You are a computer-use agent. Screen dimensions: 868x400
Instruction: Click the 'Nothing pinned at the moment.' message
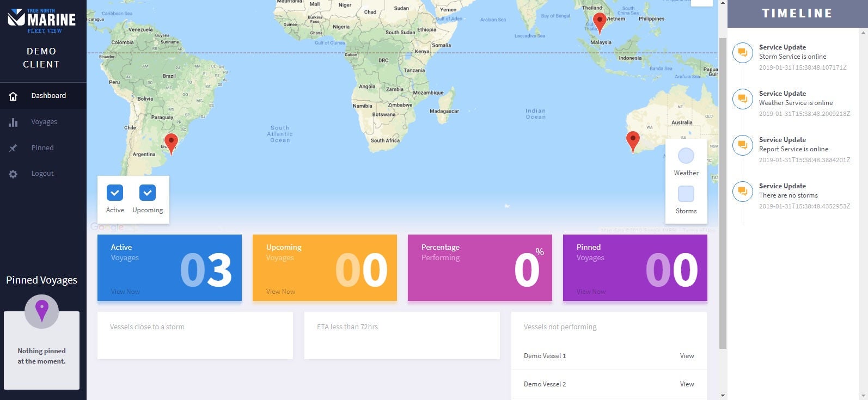pyautogui.click(x=41, y=356)
